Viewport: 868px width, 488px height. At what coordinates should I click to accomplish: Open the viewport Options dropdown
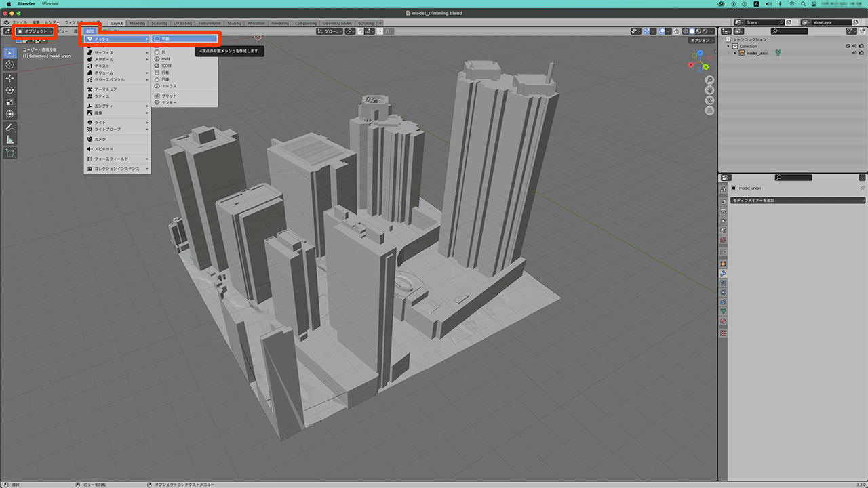coord(701,41)
